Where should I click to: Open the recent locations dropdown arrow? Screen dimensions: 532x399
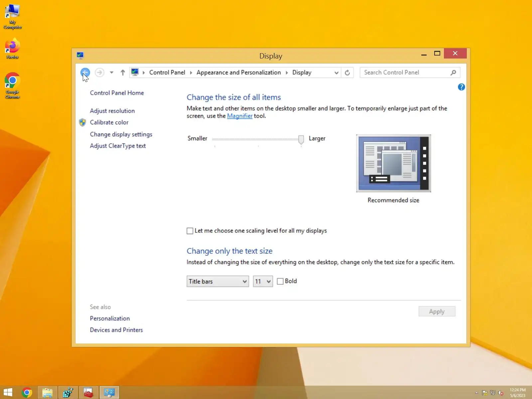coord(112,72)
